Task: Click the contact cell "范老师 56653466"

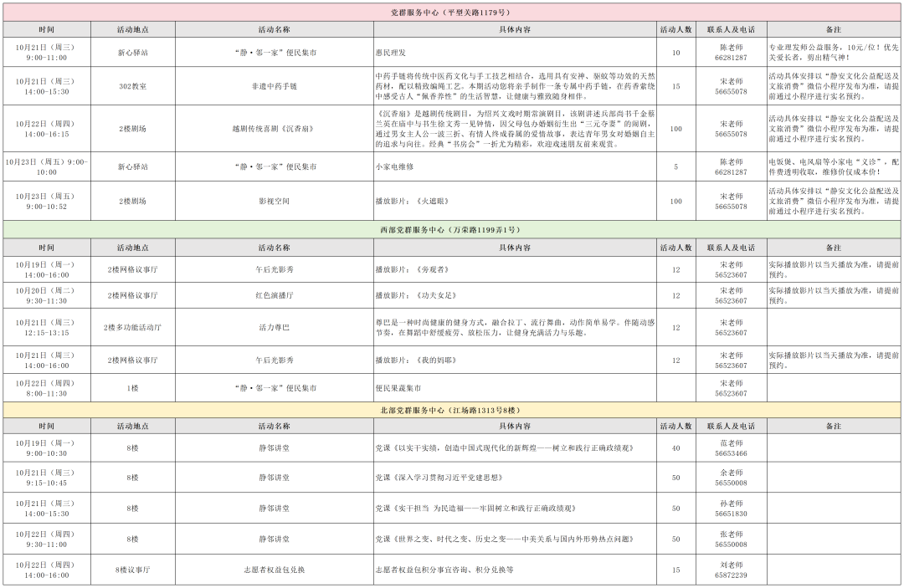Action: point(731,448)
